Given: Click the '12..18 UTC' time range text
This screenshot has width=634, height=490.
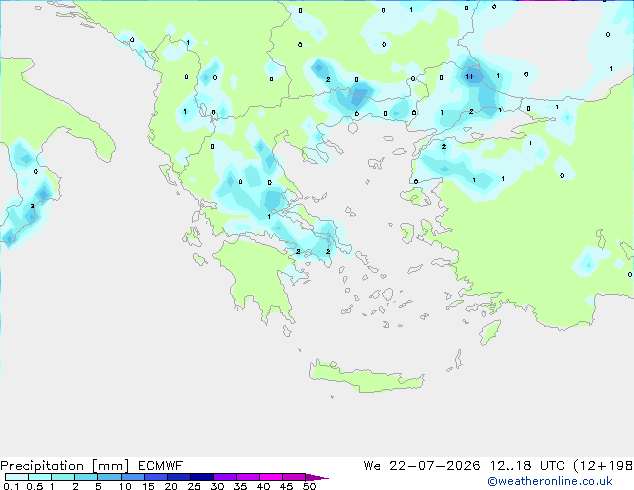Looking at the screenshot, I should (527, 466).
